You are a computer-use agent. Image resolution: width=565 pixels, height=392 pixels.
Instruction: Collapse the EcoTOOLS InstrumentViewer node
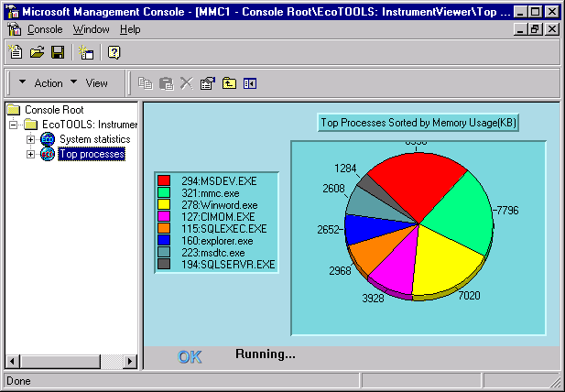tap(14, 125)
